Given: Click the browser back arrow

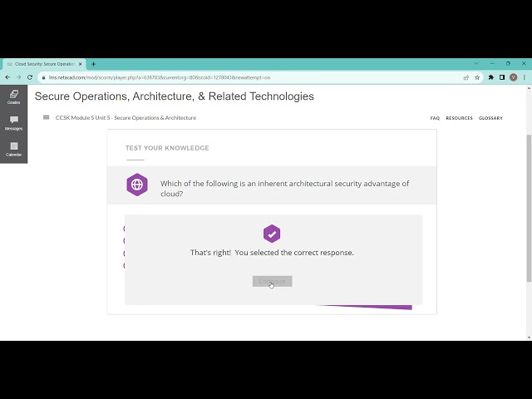Looking at the screenshot, I should pyautogui.click(x=7, y=77).
